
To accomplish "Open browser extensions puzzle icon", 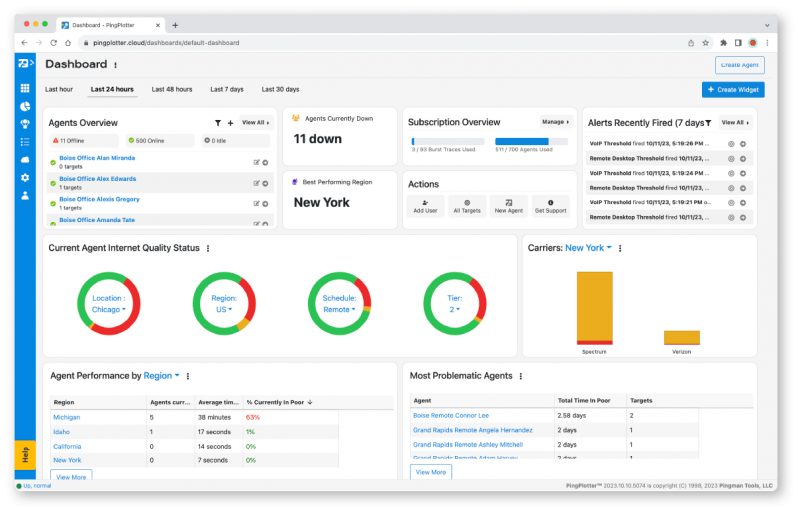I will pyautogui.click(x=723, y=43).
